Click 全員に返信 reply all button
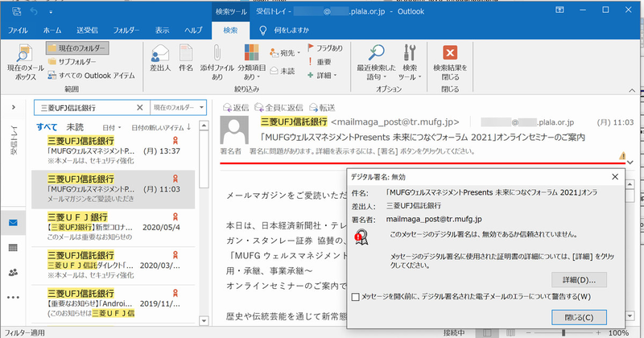 [279, 108]
